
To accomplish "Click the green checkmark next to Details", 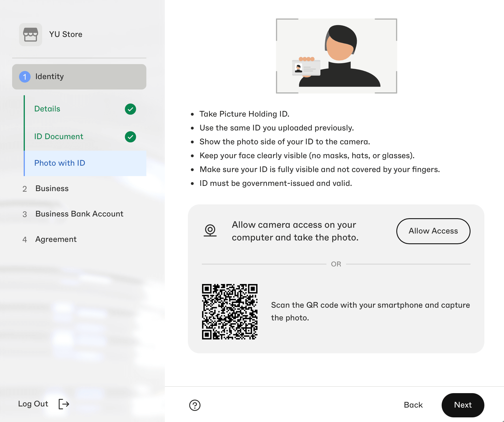I will coord(130,109).
